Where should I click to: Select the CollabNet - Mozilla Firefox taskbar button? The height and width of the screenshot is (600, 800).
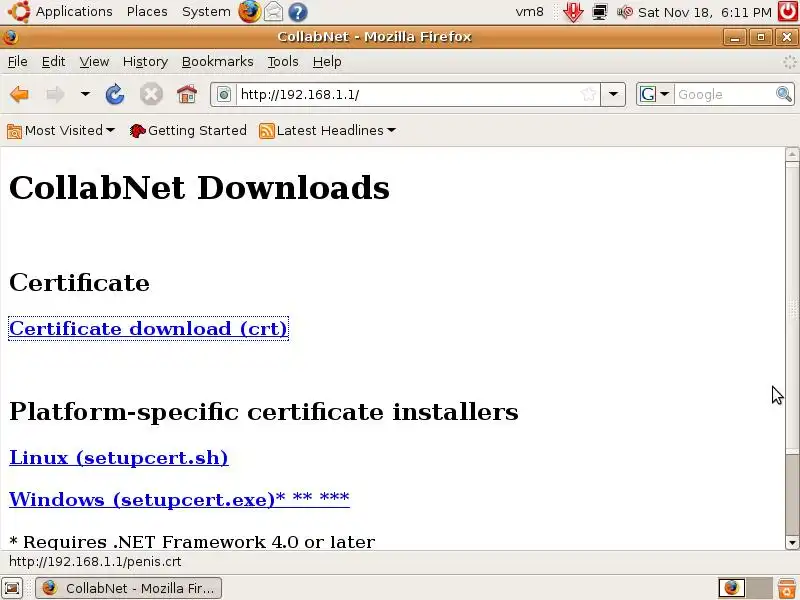click(x=129, y=588)
